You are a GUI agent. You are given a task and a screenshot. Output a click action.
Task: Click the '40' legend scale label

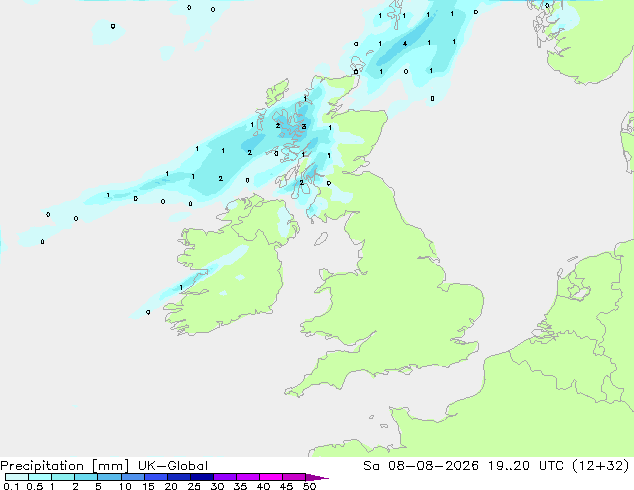click(263, 486)
